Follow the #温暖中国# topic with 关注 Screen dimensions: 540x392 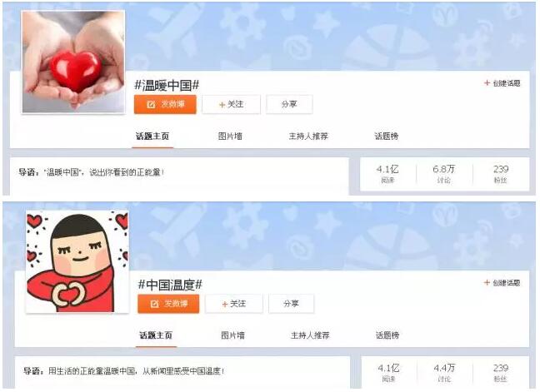click(231, 104)
